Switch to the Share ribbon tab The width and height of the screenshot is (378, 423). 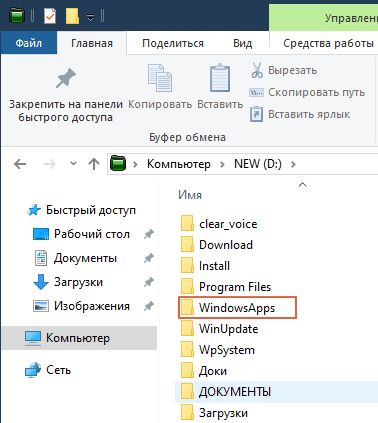tap(173, 43)
